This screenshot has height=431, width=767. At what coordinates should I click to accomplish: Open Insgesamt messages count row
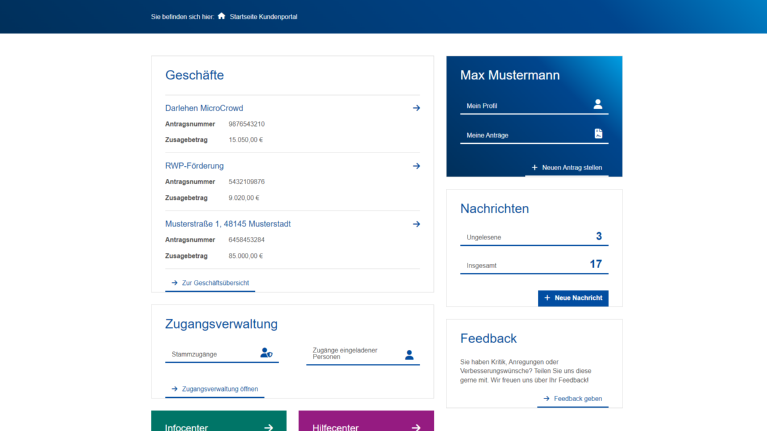coord(534,265)
